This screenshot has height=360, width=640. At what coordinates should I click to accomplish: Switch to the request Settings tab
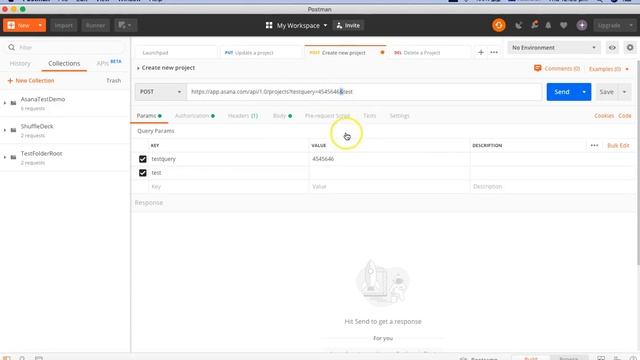click(399, 116)
